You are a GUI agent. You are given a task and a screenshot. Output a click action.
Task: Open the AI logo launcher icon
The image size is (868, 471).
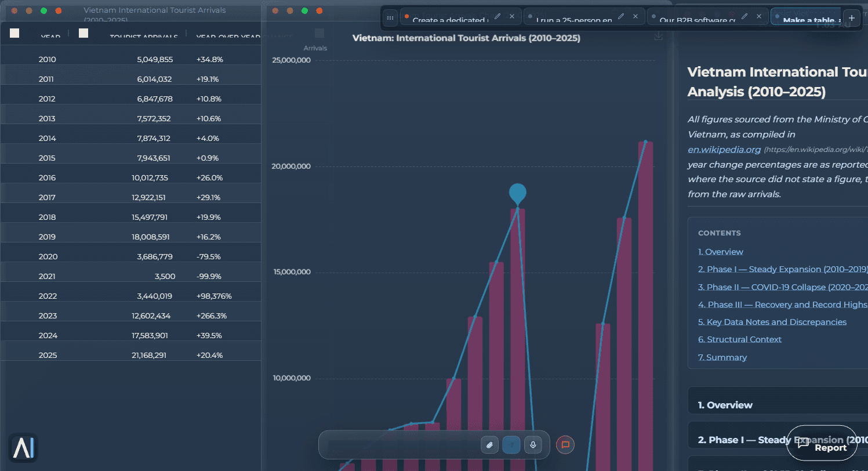point(24,448)
